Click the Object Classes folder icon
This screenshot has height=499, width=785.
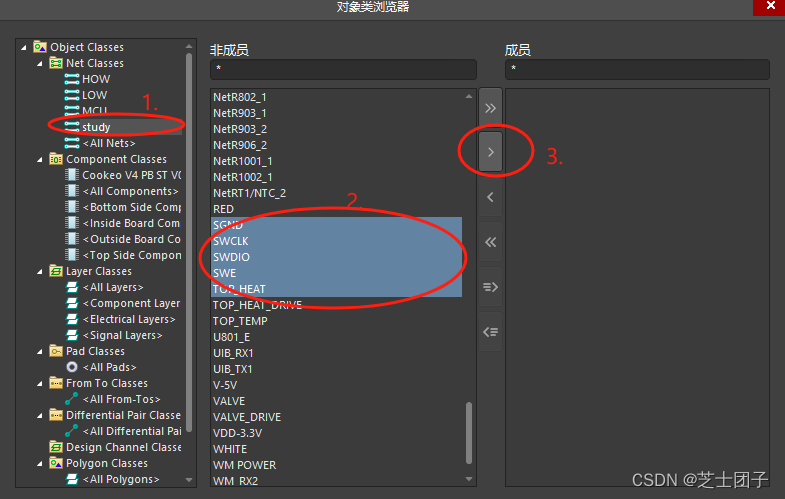coord(40,47)
